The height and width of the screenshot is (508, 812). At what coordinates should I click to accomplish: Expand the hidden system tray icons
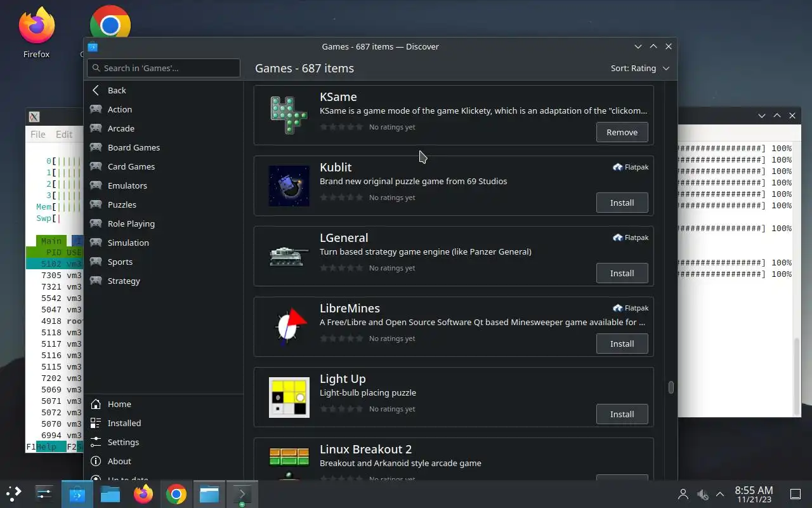(720, 494)
